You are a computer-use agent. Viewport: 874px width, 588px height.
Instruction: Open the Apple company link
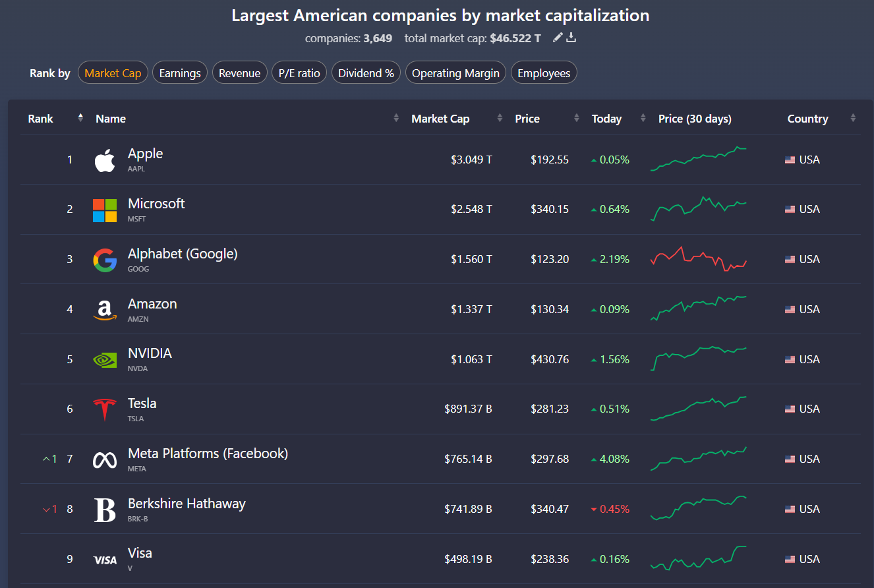[x=145, y=154]
